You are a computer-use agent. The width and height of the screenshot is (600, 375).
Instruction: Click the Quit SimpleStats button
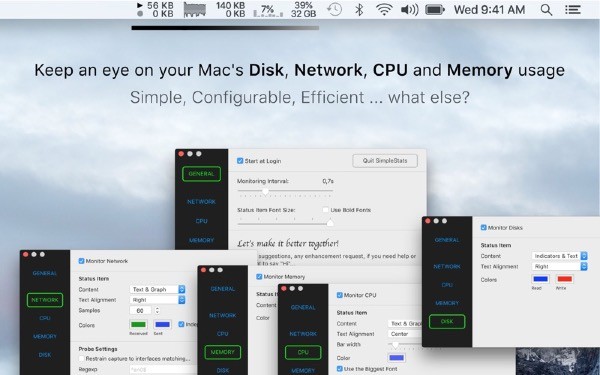coord(385,161)
